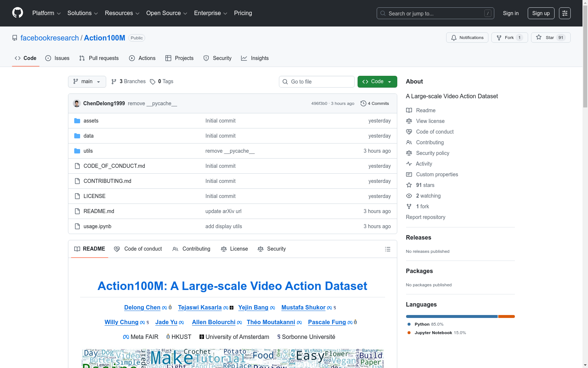
Task: Open the Custom properties link
Action: [437, 174]
